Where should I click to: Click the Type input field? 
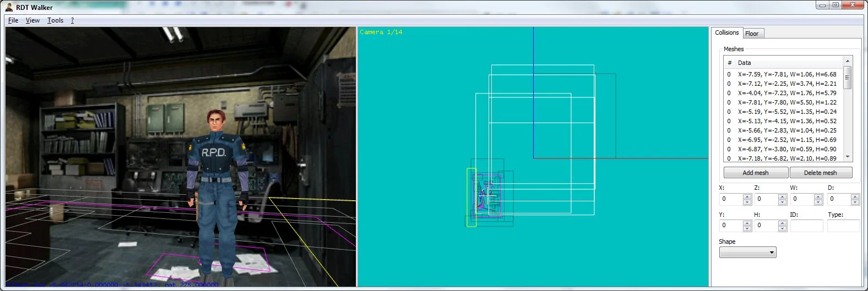click(843, 226)
